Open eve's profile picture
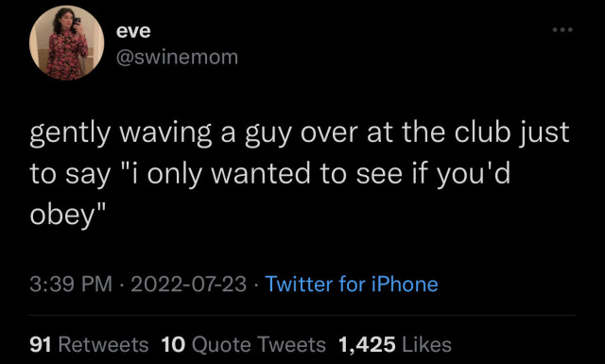This screenshot has width=605, height=364. [66, 43]
